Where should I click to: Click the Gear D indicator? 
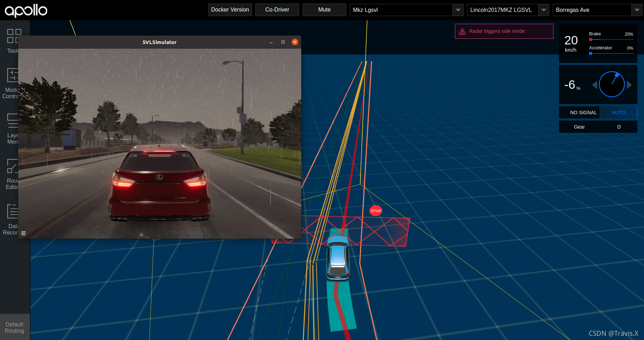(598, 127)
